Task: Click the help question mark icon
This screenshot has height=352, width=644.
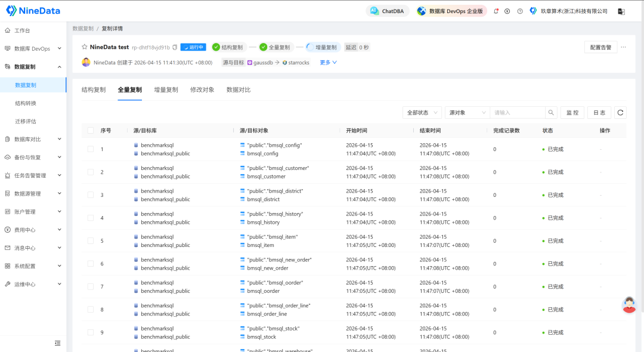Action: tap(520, 11)
